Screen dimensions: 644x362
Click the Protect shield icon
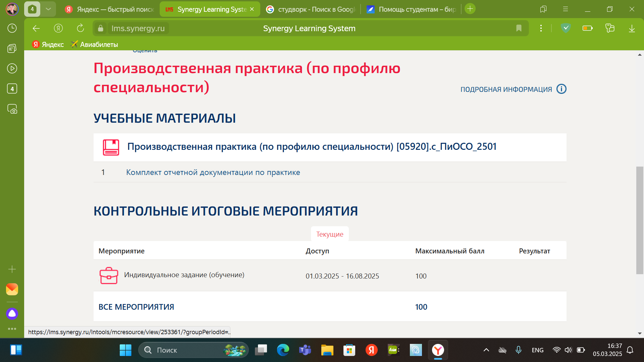click(566, 28)
